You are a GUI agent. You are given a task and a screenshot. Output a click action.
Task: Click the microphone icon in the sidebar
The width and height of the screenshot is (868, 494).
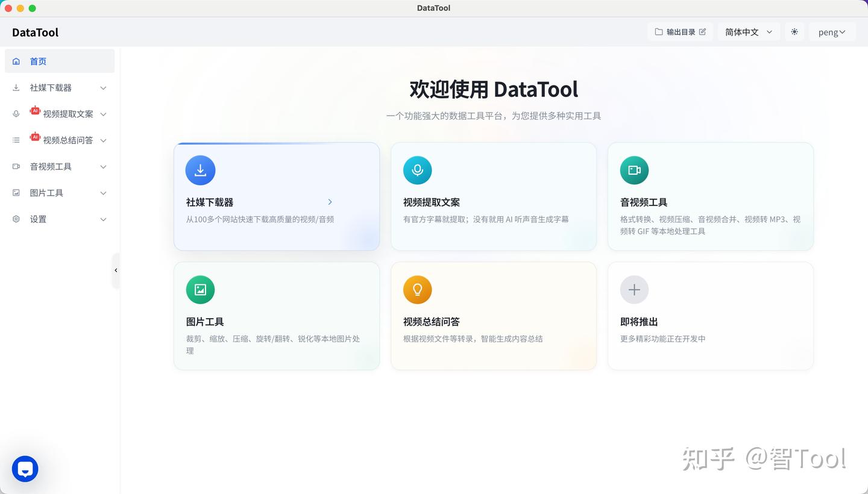click(16, 114)
